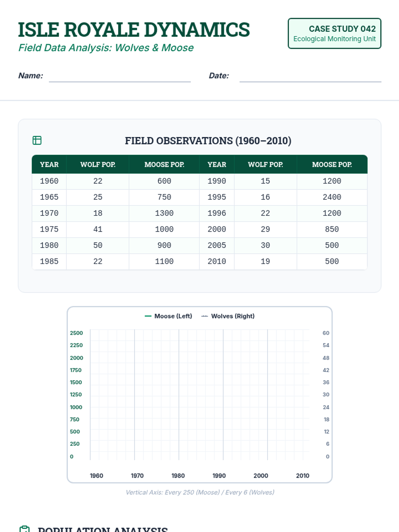Screen dimensions: 399x532
Task: Click the 1990 label on chart x-axis
Action: tap(219, 476)
